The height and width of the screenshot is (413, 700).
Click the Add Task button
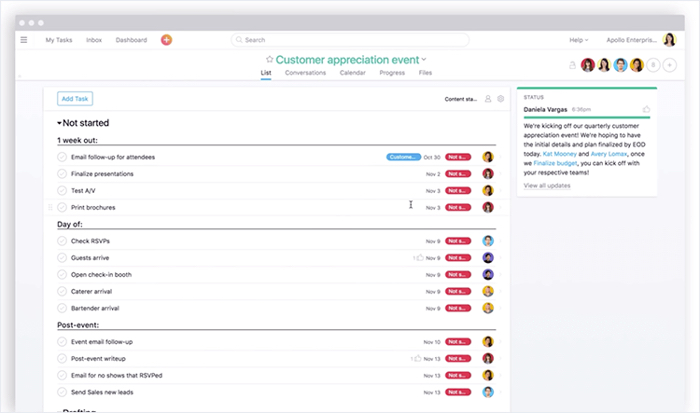pyautogui.click(x=75, y=99)
